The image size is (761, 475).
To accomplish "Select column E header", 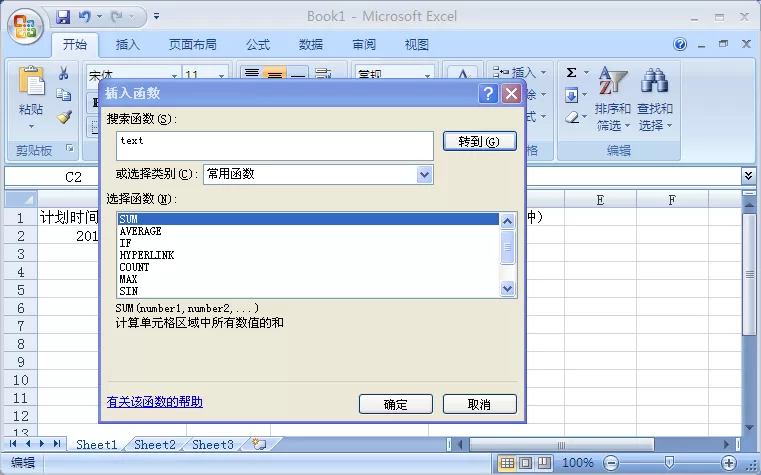I will tap(600, 199).
